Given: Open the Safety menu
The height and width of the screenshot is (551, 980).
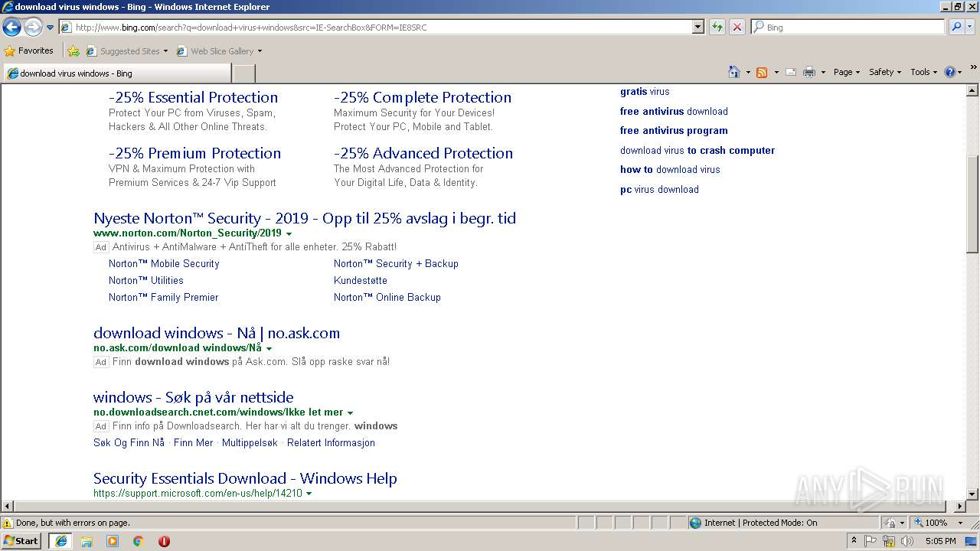Looking at the screenshot, I should coord(885,72).
